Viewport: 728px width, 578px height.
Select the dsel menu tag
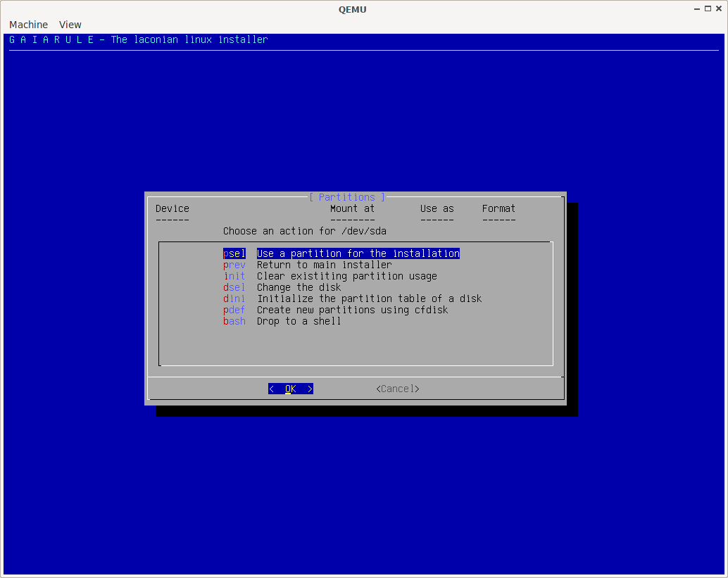point(234,287)
